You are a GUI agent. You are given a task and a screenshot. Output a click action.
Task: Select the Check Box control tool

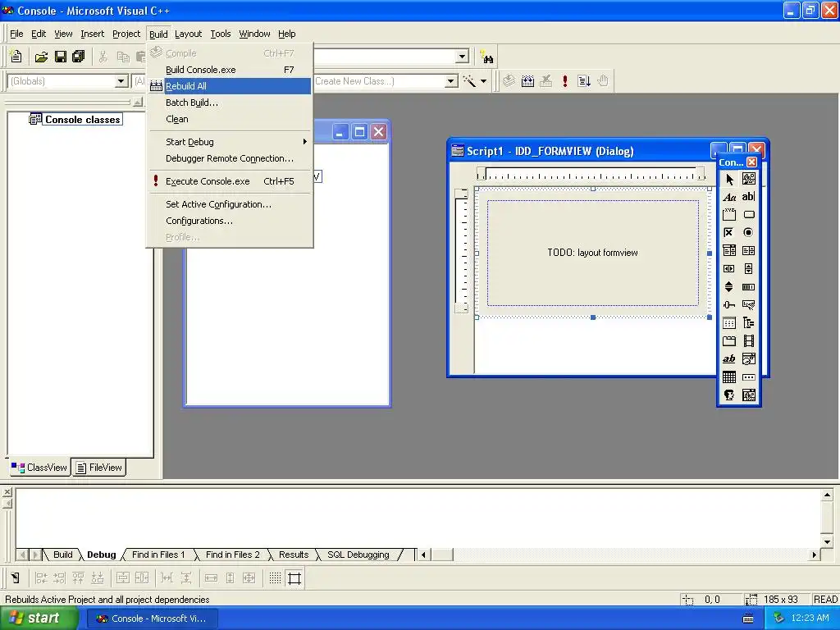[729, 232]
